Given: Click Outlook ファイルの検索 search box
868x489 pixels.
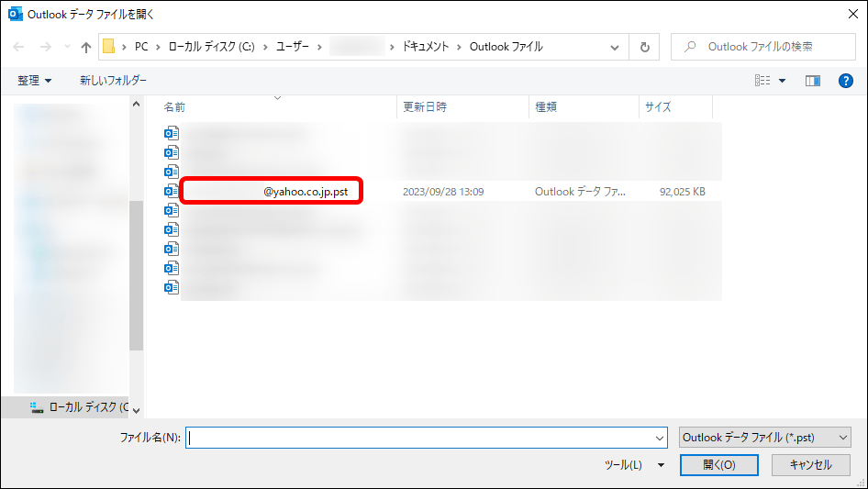Looking at the screenshot, I should coord(763,47).
